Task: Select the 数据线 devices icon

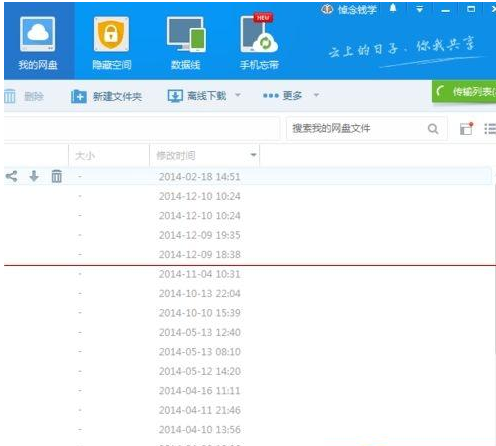Action: 186,43
